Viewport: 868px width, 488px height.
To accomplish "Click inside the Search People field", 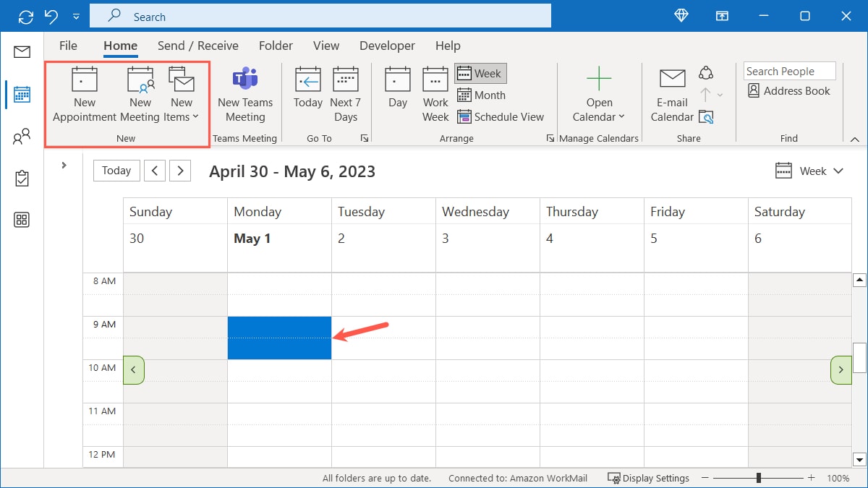I will 789,71.
